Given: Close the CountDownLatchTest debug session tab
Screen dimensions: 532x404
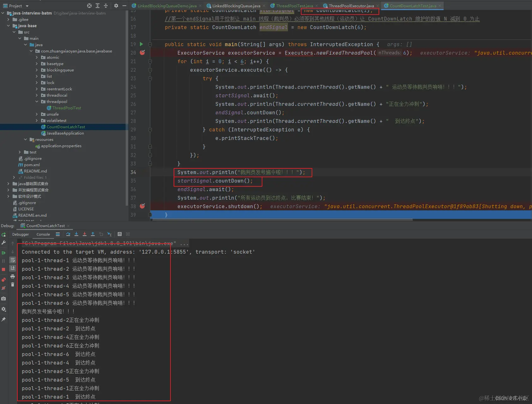Looking at the screenshot, I should tap(68, 226).
